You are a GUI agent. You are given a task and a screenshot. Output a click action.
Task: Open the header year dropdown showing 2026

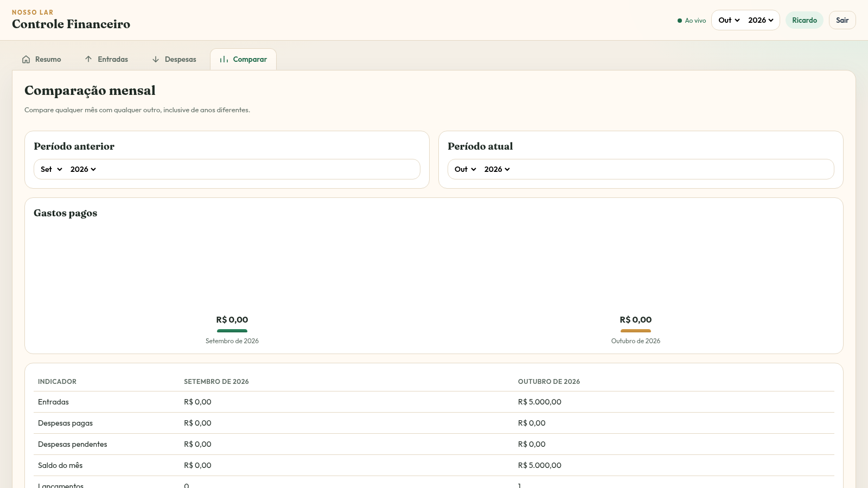[761, 20]
